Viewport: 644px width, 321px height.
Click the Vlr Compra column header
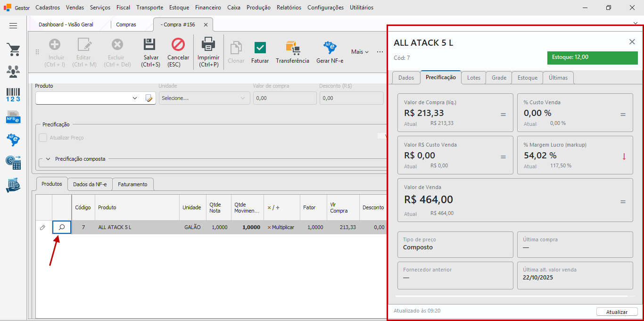pyautogui.click(x=343, y=207)
